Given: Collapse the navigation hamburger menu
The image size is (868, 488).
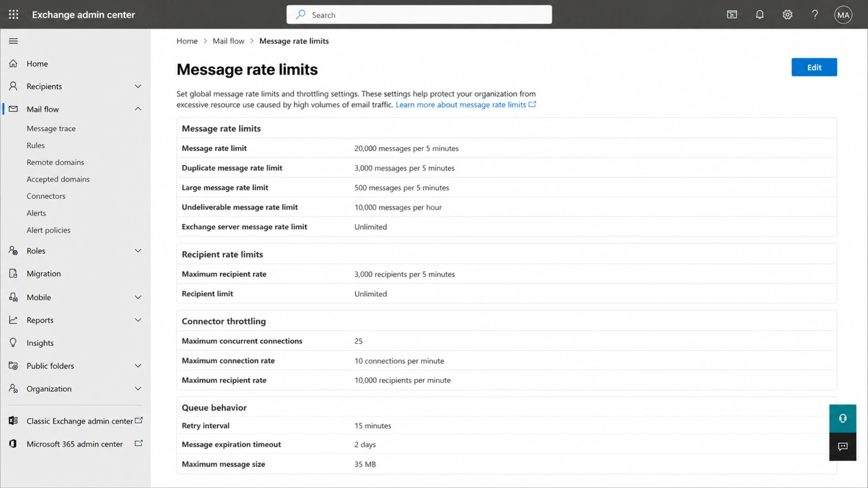Looking at the screenshot, I should [14, 41].
